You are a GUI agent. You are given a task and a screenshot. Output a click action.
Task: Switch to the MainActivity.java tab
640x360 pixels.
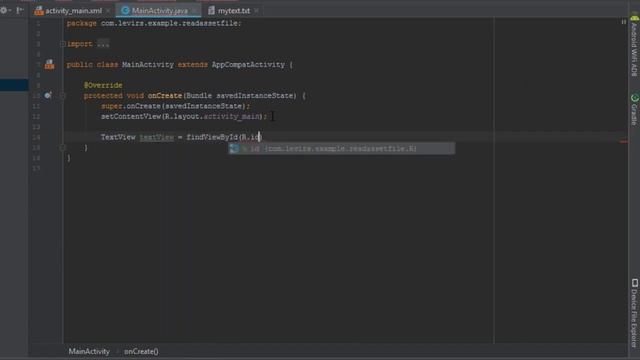(x=160, y=11)
